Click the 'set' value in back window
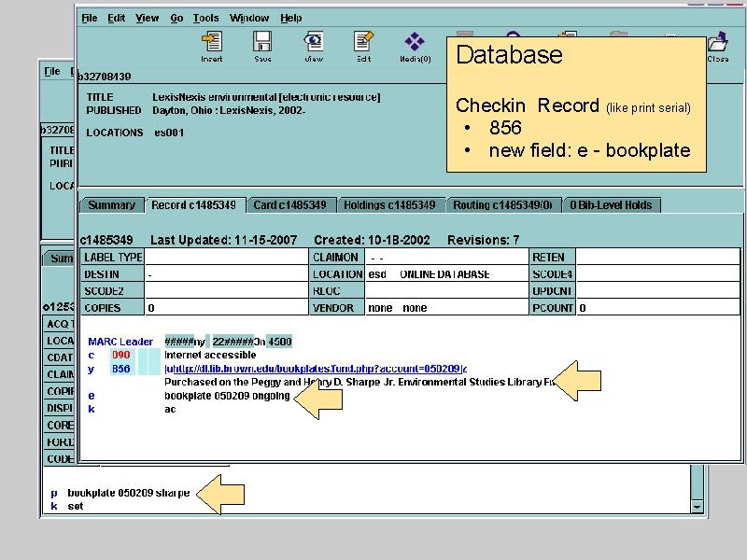This screenshot has height=560, width=747. coord(76,506)
